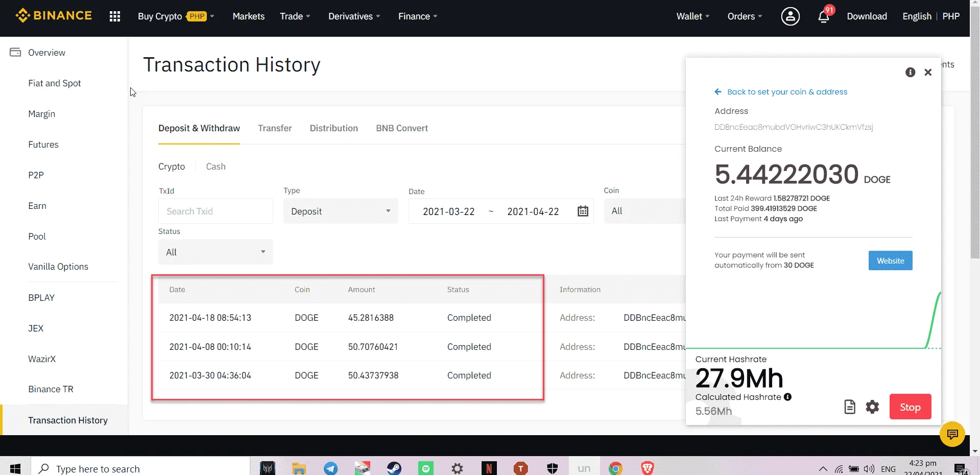Open Fiat and Spot in sidebar
980x475 pixels.
click(55, 83)
